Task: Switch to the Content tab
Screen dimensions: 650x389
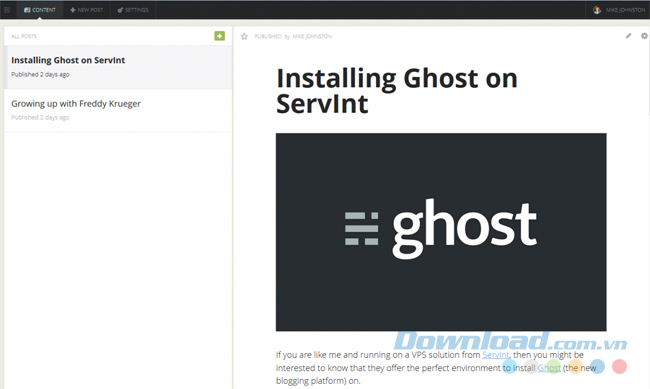Action: click(40, 10)
